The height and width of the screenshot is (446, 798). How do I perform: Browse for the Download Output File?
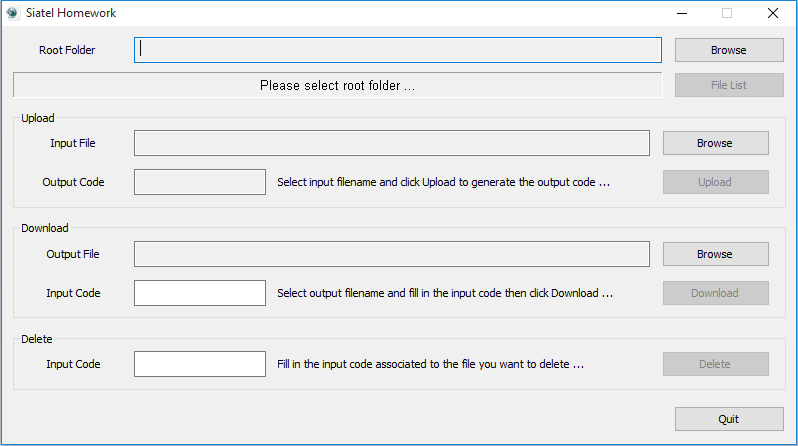coord(715,254)
